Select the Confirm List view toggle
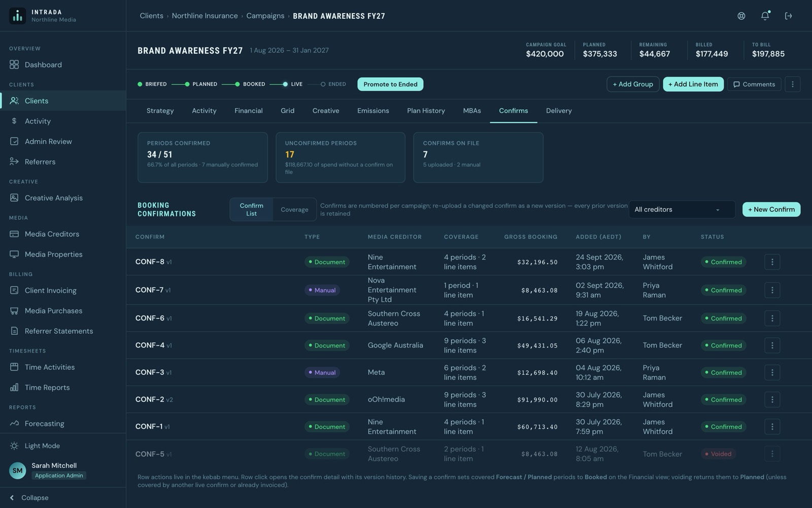Screen dimensions: 812x508 251,209
